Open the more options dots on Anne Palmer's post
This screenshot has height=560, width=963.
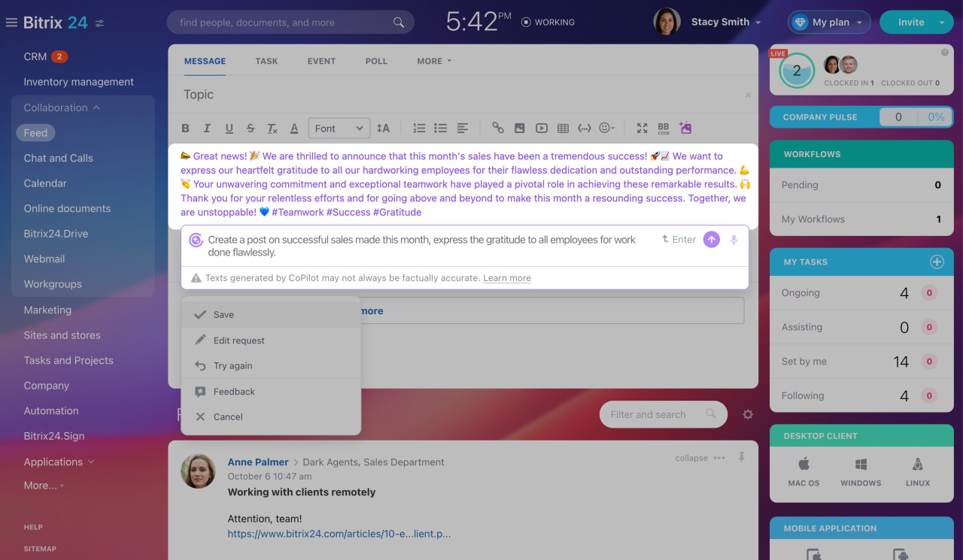(x=719, y=458)
